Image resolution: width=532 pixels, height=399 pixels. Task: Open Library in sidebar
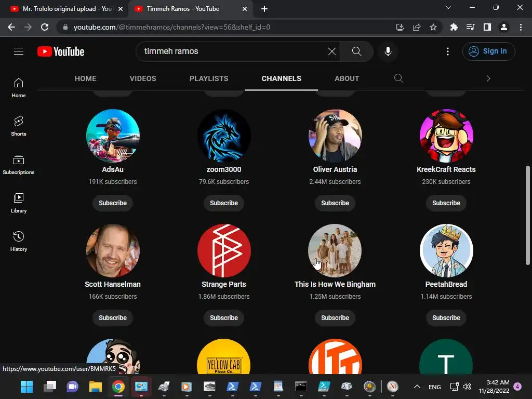(x=19, y=203)
